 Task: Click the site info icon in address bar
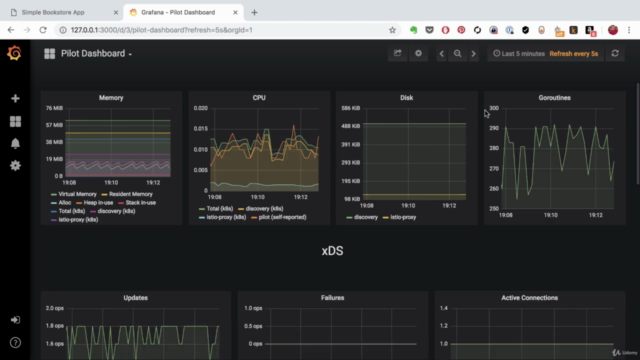(x=63, y=30)
